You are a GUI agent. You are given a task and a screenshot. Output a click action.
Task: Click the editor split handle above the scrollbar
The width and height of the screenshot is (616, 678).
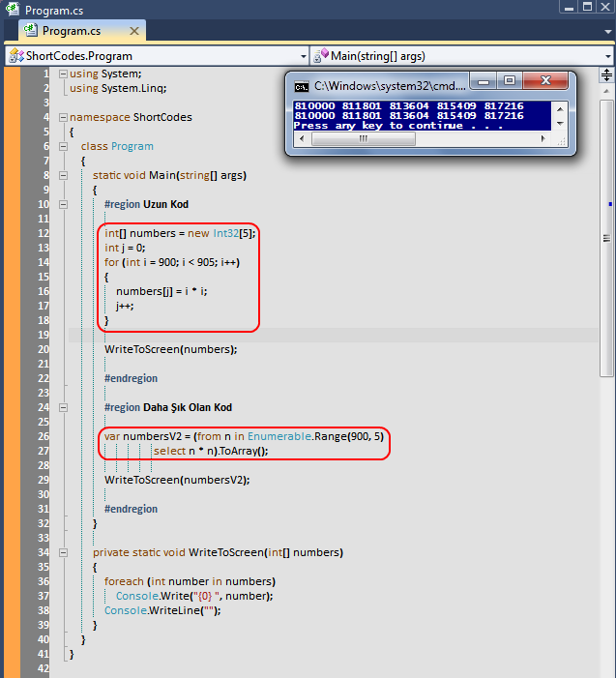click(x=608, y=74)
